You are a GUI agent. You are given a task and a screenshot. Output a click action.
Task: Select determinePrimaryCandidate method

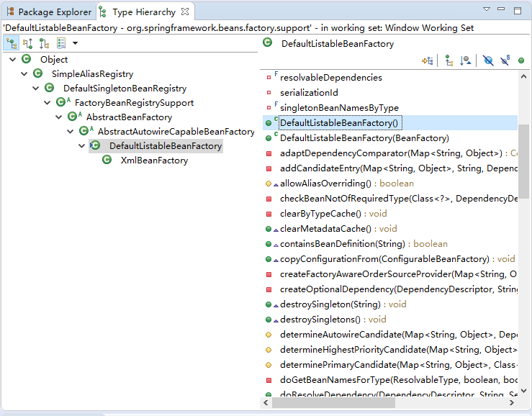click(x=399, y=365)
